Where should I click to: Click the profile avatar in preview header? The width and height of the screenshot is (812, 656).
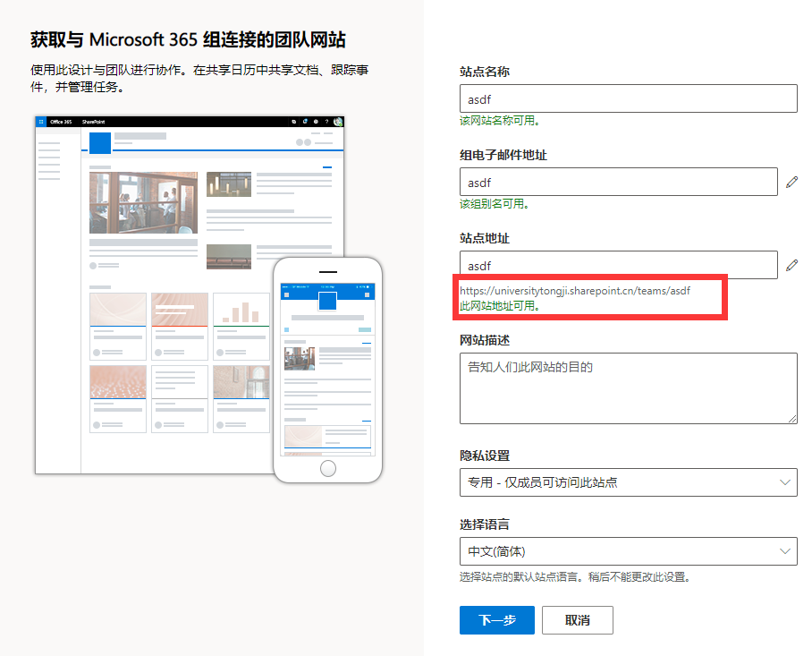coord(338,122)
